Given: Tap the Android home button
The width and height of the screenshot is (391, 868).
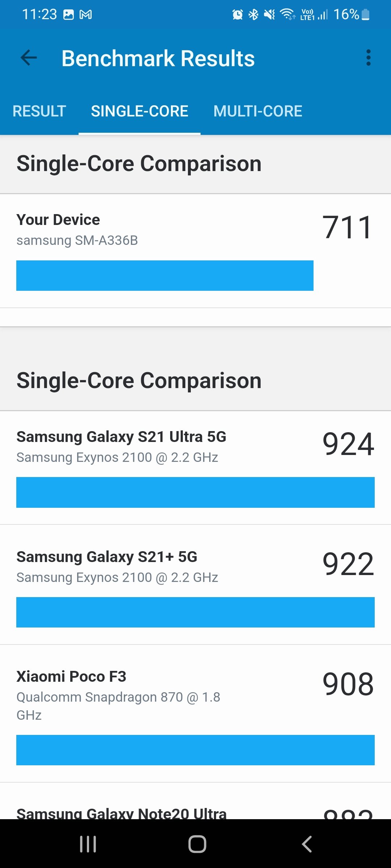Looking at the screenshot, I should (x=197, y=844).
